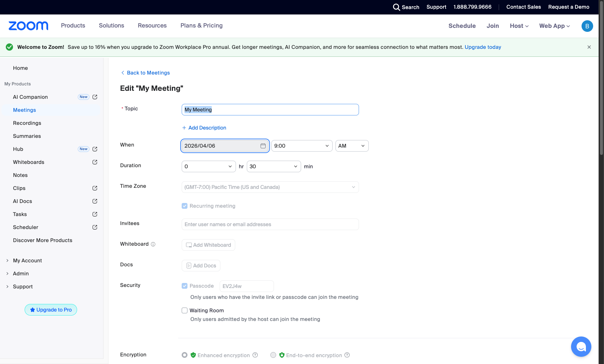The image size is (604, 364).
Task: Open the duration hours dropdown
Action: click(209, 166)
